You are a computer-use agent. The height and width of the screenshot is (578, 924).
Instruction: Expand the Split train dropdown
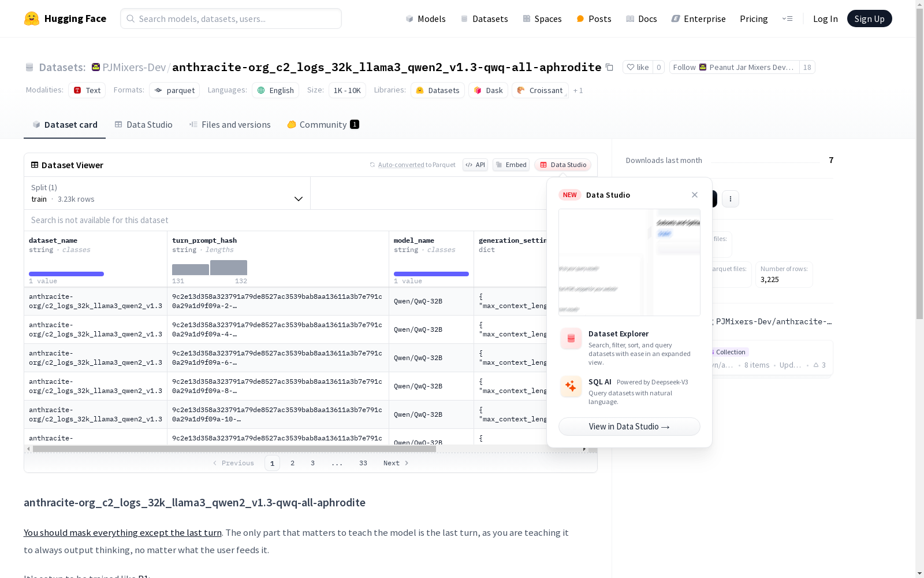tap(167, 193)
